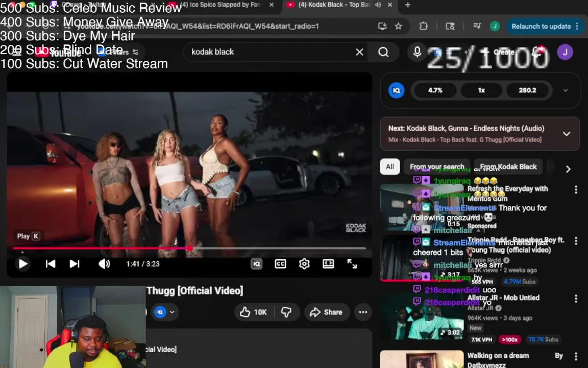Open more actions three-dot menu below video
The image size is (588, 368).
coord(362,312)
